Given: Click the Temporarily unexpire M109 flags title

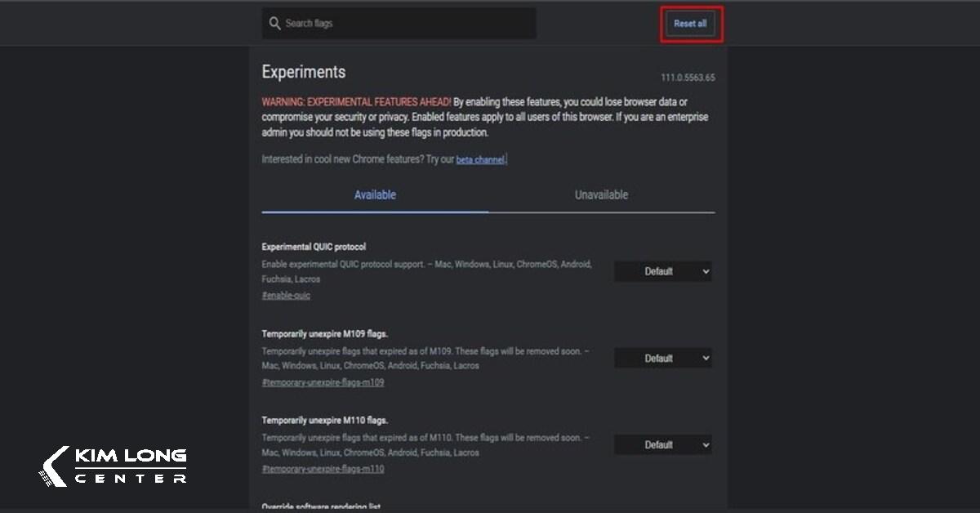Looking at the screenshot, I should pyautogui.click(x=324, y=333).
